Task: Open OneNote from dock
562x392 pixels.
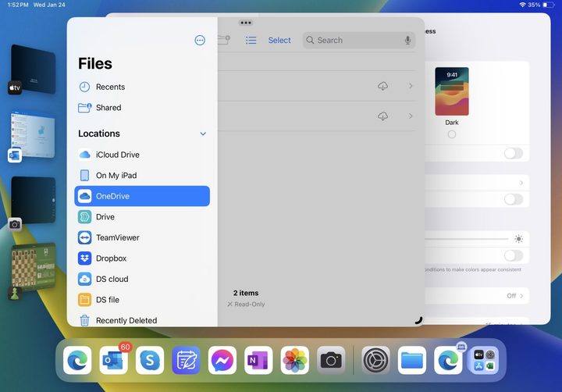Action: click(258, 360)
